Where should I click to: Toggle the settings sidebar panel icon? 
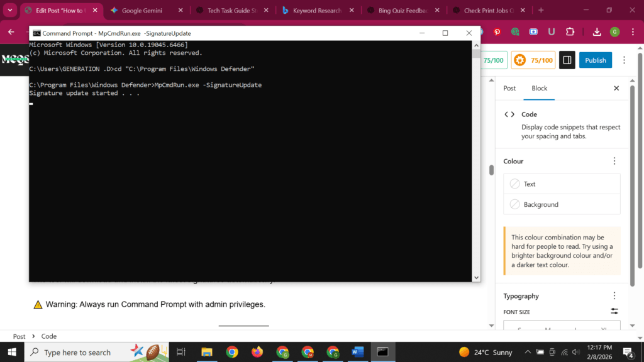pos(567,60)
